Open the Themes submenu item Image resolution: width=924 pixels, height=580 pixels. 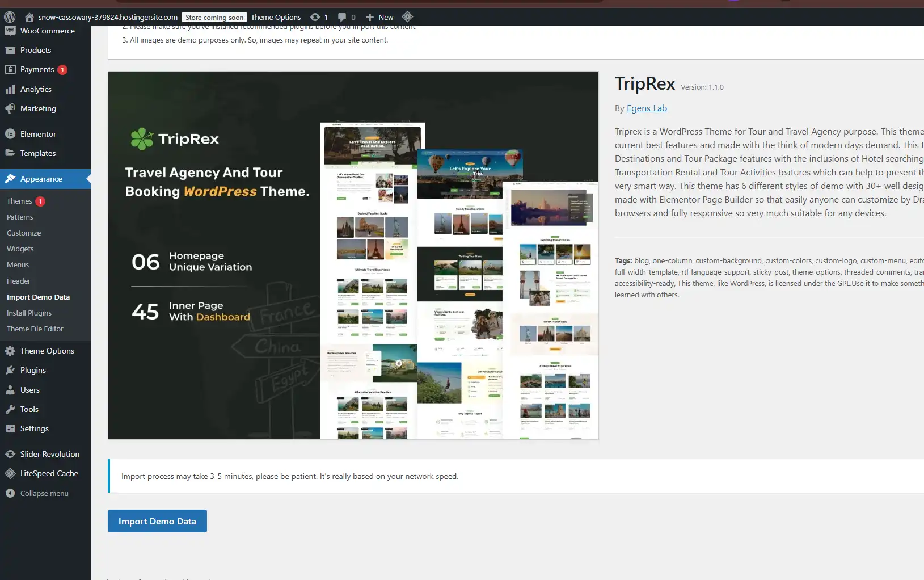click(19, 201)
